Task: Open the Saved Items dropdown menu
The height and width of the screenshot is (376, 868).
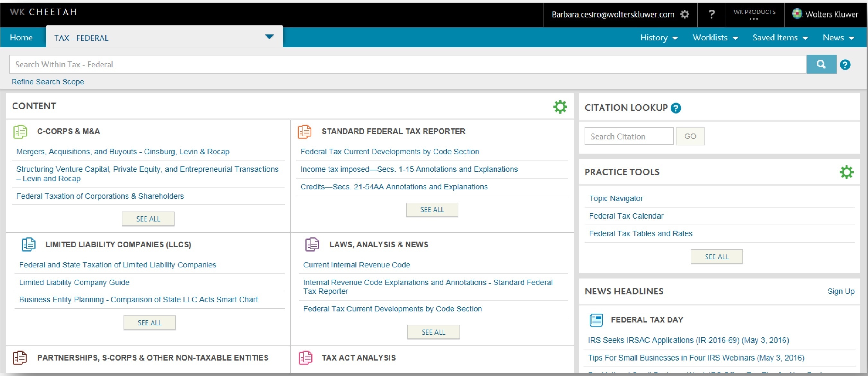Action: [x=780, y=38]
